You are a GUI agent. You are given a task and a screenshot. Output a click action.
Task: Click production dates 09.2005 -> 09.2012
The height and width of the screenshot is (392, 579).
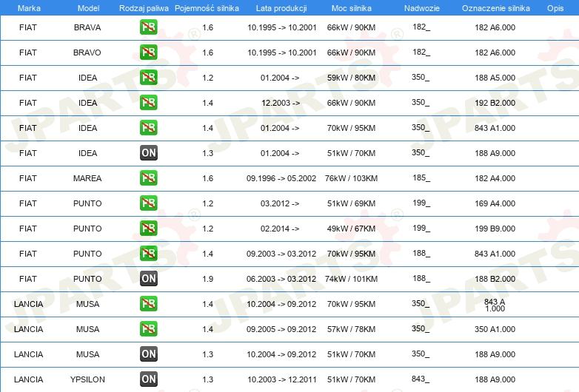click(x=281, y=329)
